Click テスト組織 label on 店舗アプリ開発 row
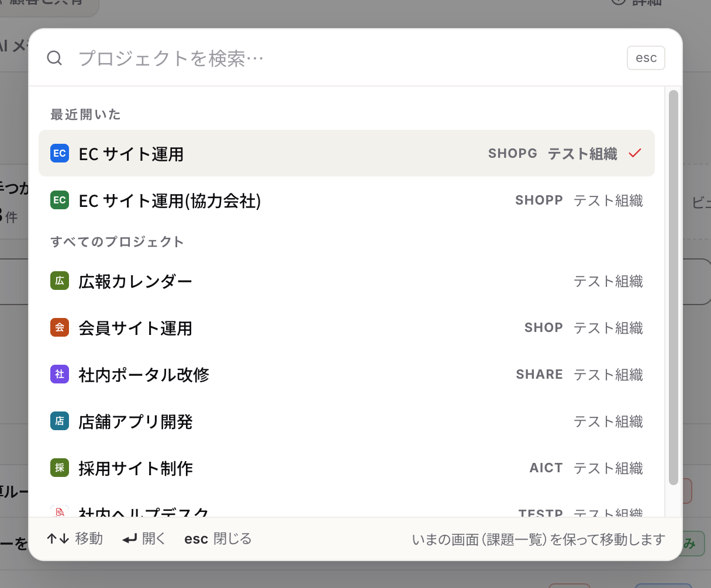Viewport: 711px width, 588px height. [x=608, y=421]
